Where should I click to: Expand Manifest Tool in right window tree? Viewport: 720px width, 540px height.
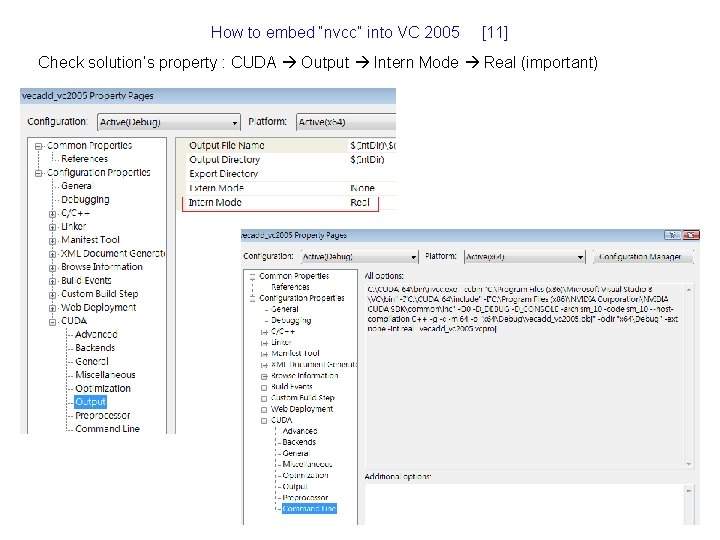264,354
